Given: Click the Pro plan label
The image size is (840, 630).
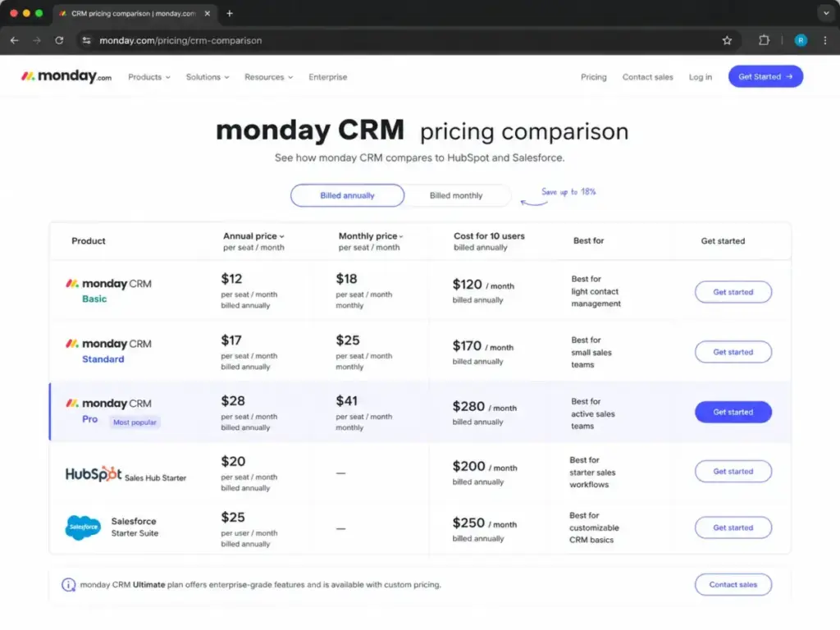Looking at the screenshot, I should pyautogui.click(x=89, y=419).
